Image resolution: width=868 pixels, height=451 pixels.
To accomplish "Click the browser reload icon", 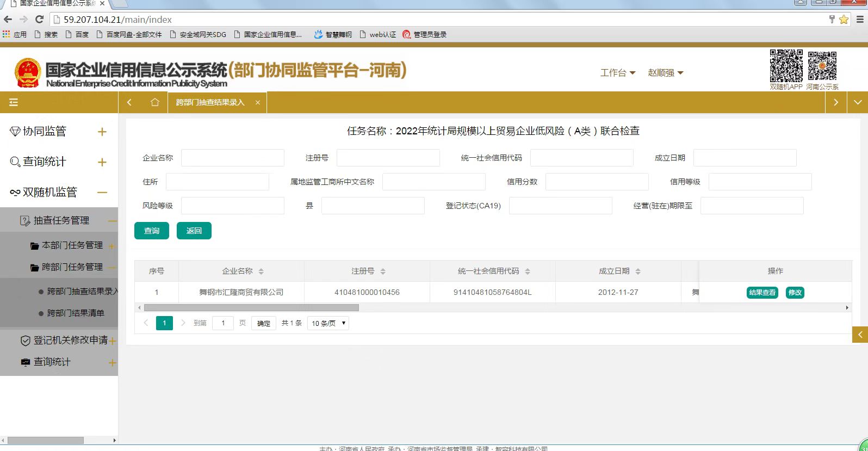I will tap(39, 20).
